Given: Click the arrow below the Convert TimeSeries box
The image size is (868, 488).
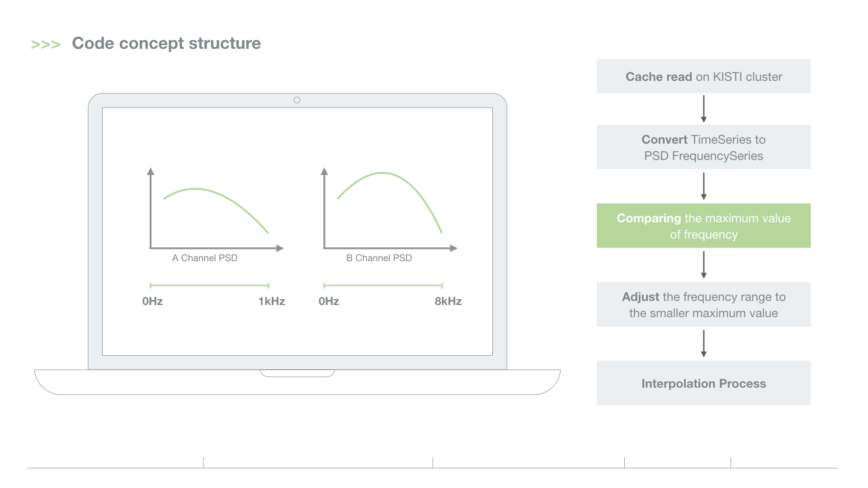Looking at the screenshot, I should [703, 186].
